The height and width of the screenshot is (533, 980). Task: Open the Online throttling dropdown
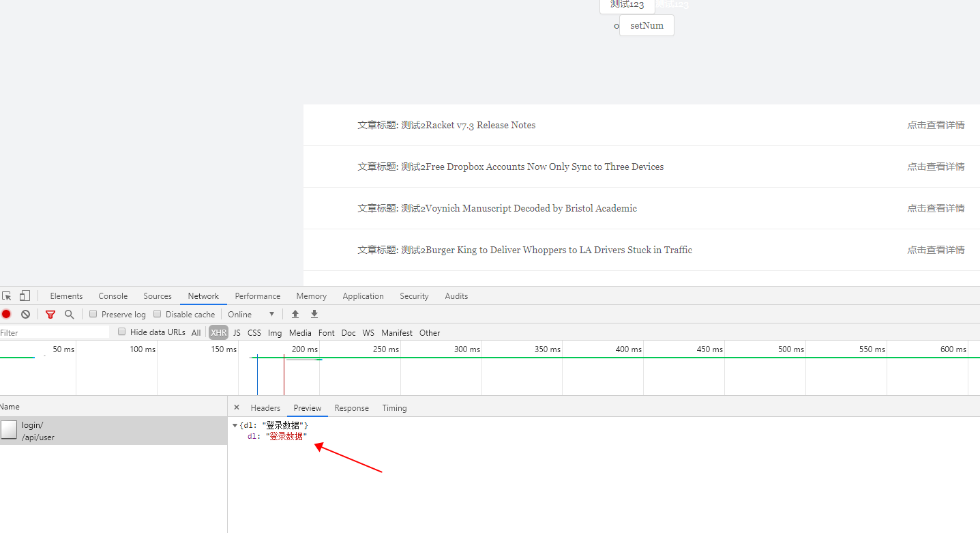(251, 314)
